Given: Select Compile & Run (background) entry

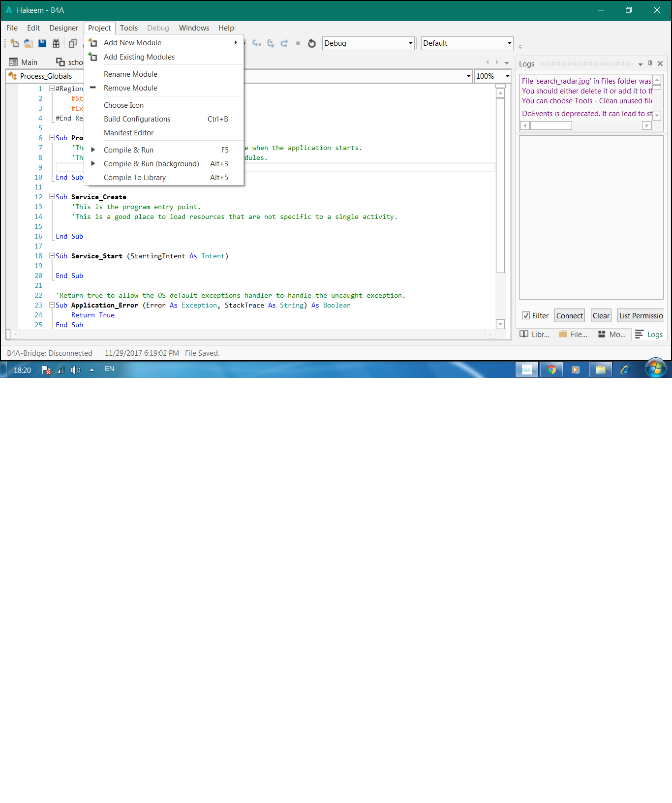Looking at the screenshot, I should 164,164.
